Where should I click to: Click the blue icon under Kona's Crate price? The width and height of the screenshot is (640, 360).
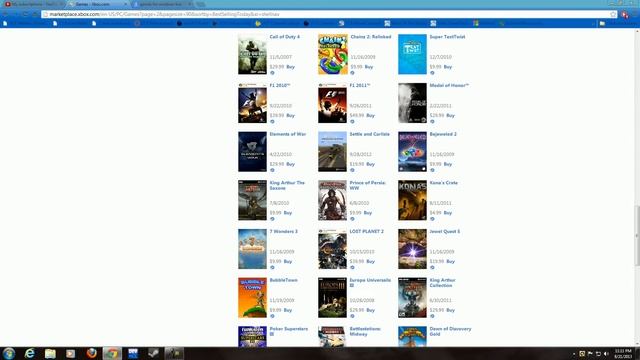(x=432, y=219)
